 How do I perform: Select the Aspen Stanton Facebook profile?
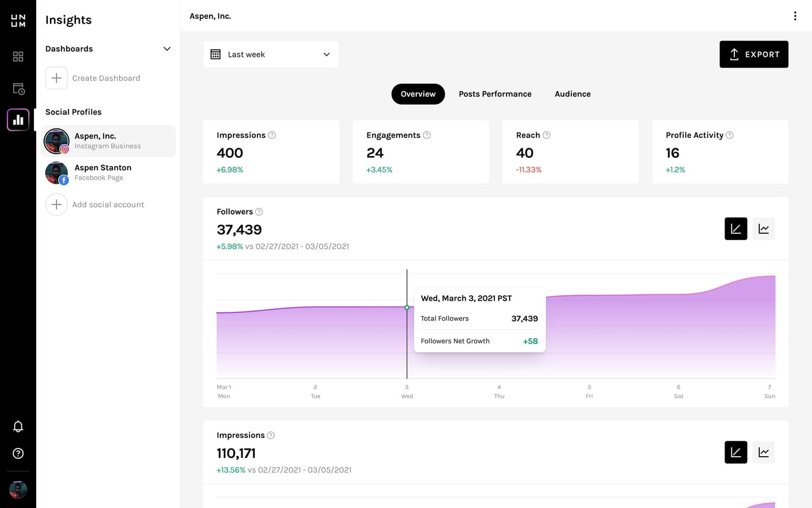(x=103, y=173)
